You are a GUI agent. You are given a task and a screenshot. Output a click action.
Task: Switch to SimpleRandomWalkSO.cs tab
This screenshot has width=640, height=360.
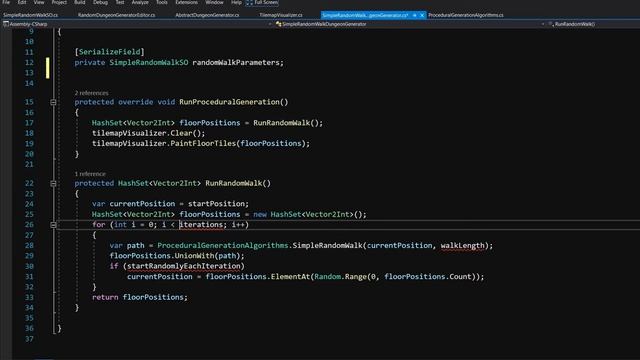click(31, 15)
